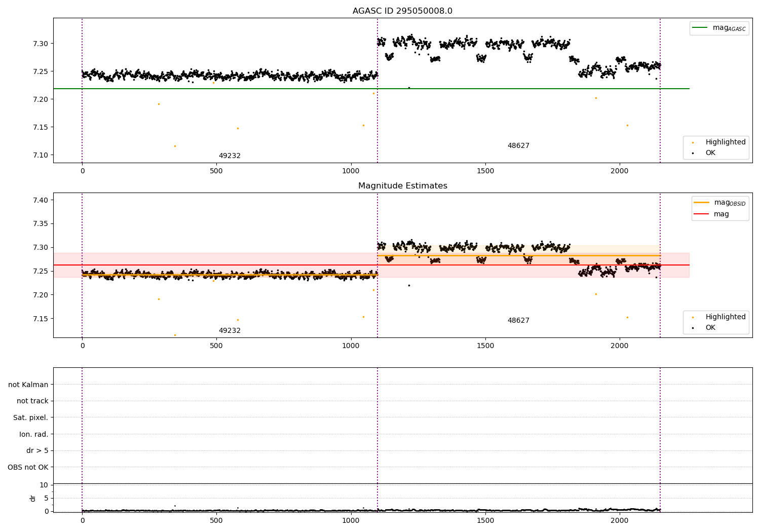760x532 pixels.
Task: Select the mag AGASC legend entry label
Action: 729,28
